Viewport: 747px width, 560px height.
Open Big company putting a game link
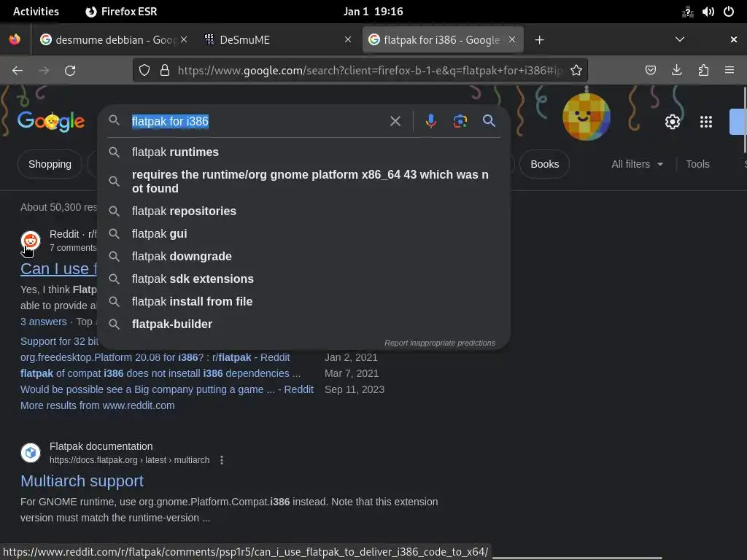click(167, 389)
